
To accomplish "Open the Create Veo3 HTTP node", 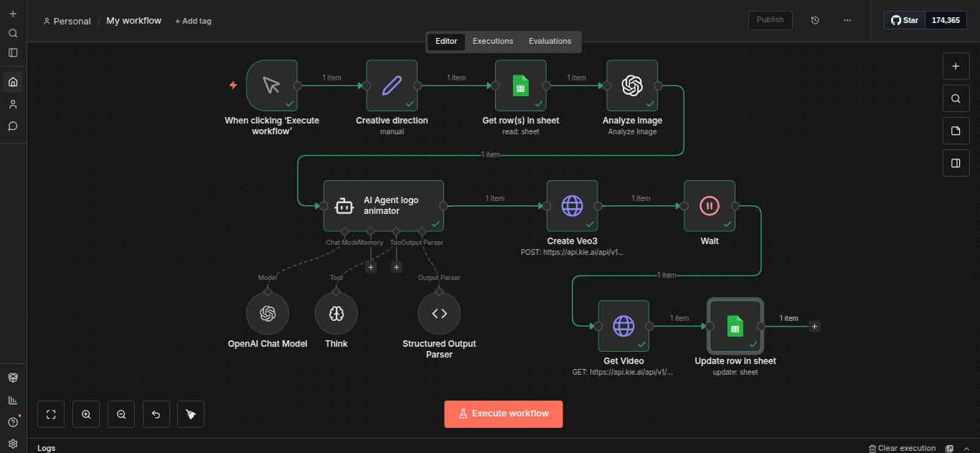I will pyautogui.click(x=573, y=206).
